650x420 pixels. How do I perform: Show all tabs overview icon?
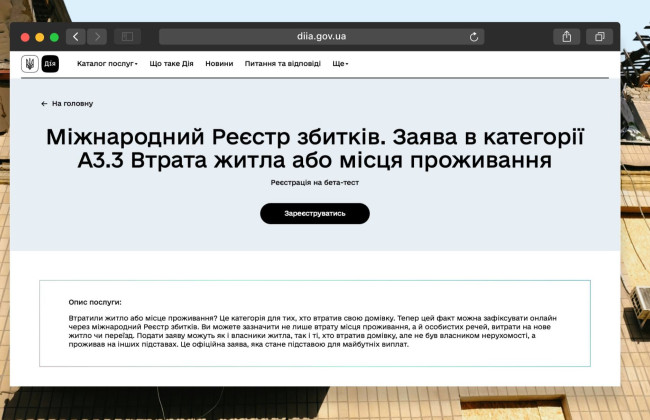[x=599, y=36]
